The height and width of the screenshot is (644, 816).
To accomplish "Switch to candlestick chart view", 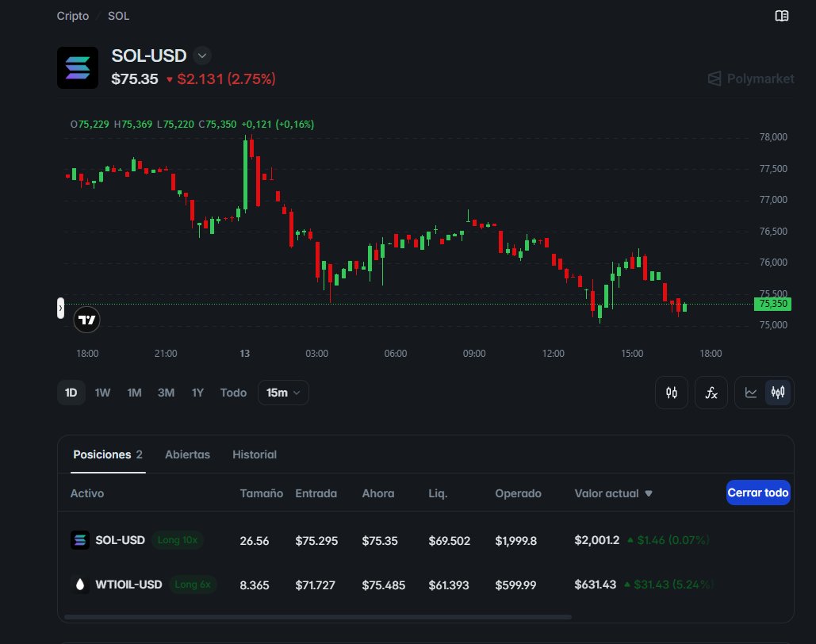I will [778, 393].
